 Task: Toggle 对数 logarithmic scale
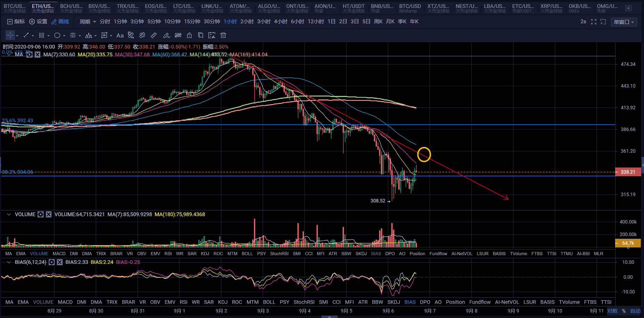pyautogui.click(x=612, y=311)
